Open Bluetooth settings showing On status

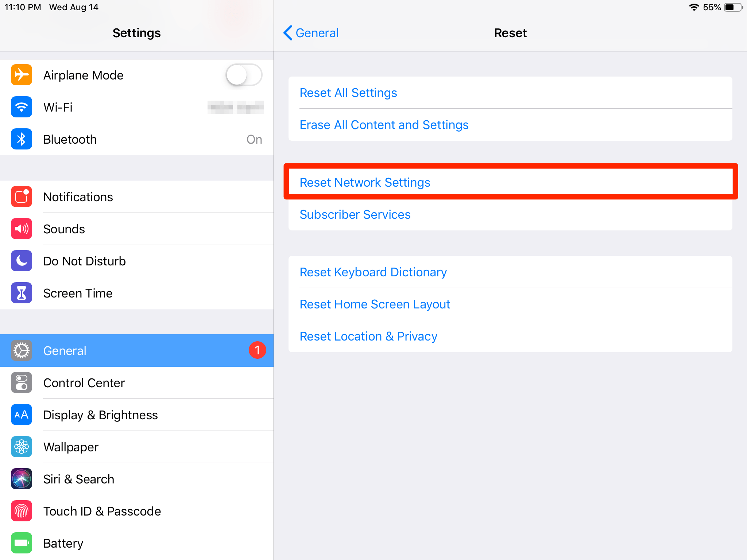click(x=137, y=139)
